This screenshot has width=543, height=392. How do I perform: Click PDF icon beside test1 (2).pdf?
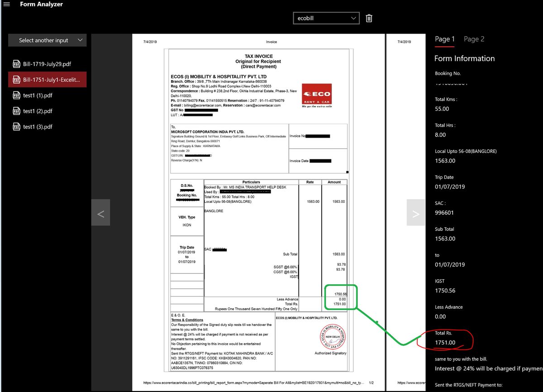(16, 111)
